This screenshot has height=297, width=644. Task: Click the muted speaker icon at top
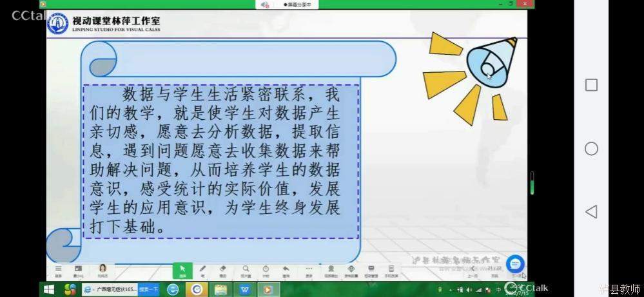click(x=264, y=5)
